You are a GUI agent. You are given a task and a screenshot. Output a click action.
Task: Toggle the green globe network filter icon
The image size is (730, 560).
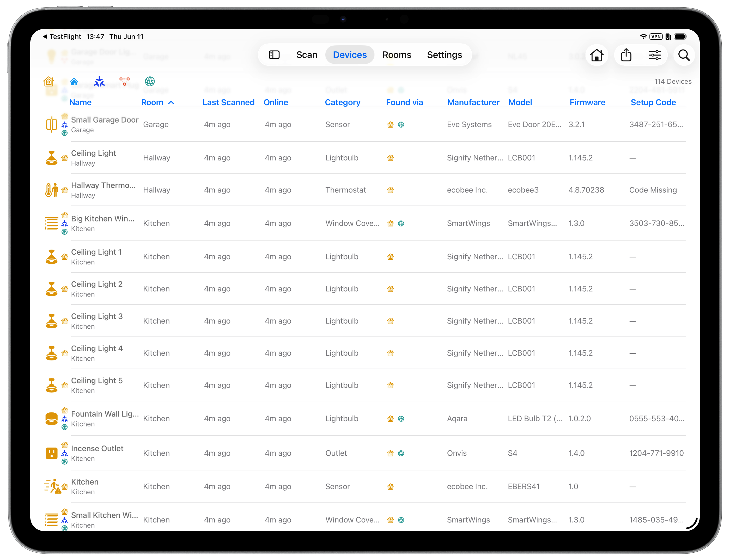pyautogui.click(x=150, y=81)
